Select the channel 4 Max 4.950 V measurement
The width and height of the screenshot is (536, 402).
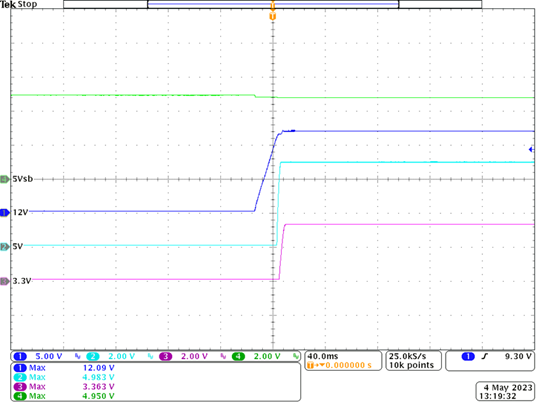point(64,396)
